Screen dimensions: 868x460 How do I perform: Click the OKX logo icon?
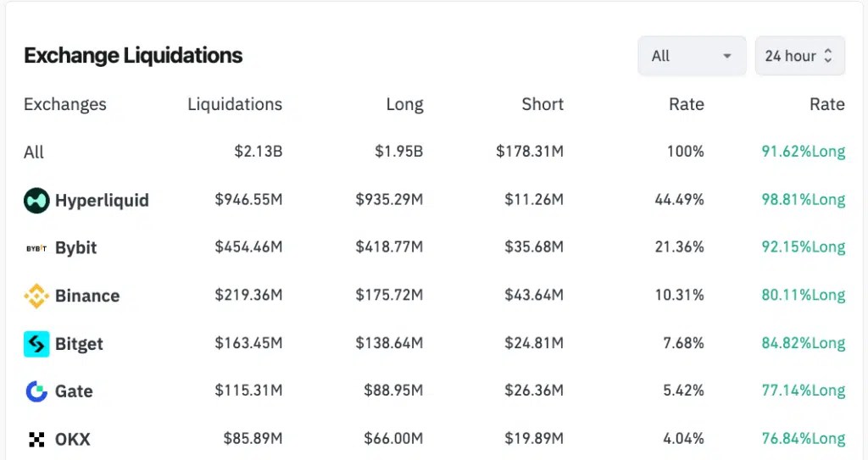point(36,440)
